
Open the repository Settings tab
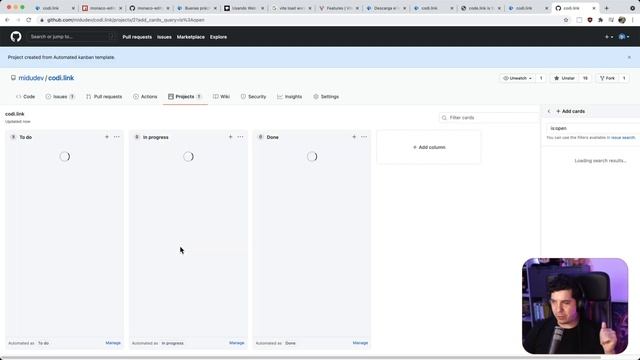pos(326,97)
